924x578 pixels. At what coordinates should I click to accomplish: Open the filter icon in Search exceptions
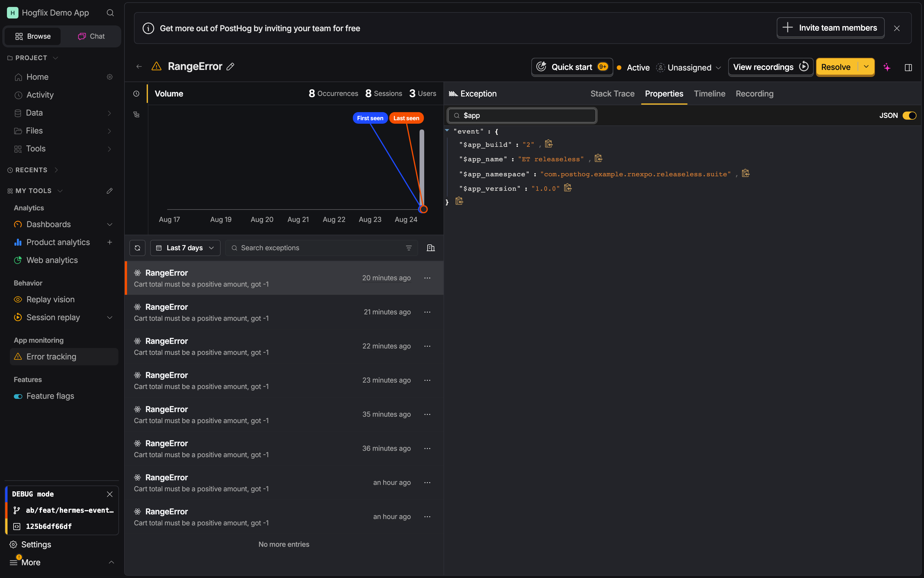tap(409, 248)
